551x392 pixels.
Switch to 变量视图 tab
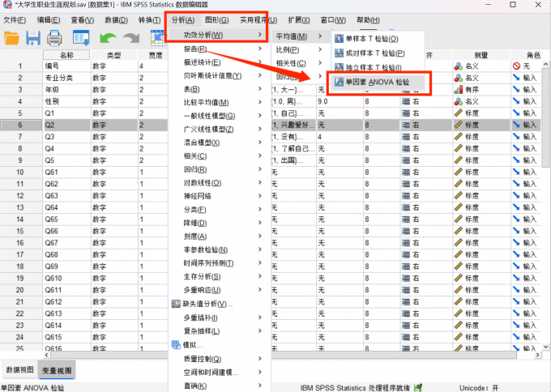pos(57,370)
